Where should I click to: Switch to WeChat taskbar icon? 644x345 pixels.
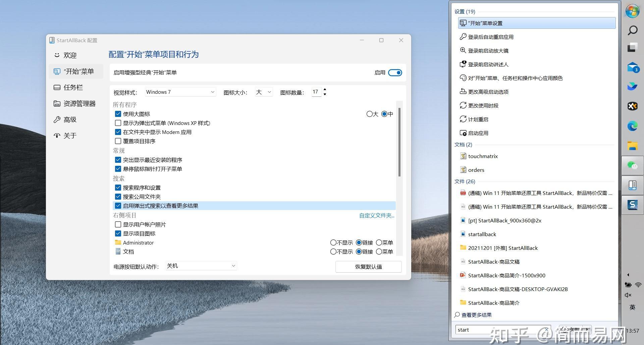(x=632, y=165)
